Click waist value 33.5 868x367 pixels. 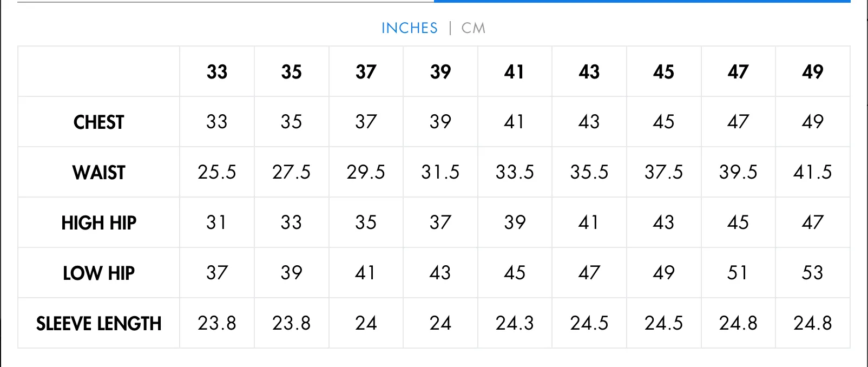point(515,172)
